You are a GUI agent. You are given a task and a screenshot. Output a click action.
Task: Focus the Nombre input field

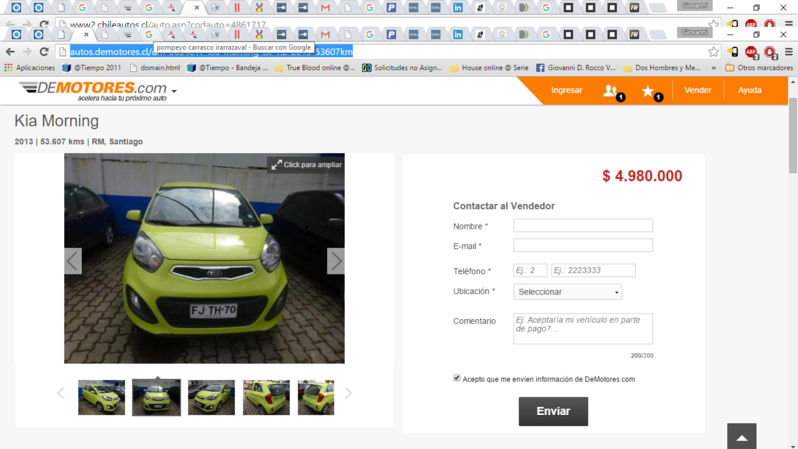583,225
